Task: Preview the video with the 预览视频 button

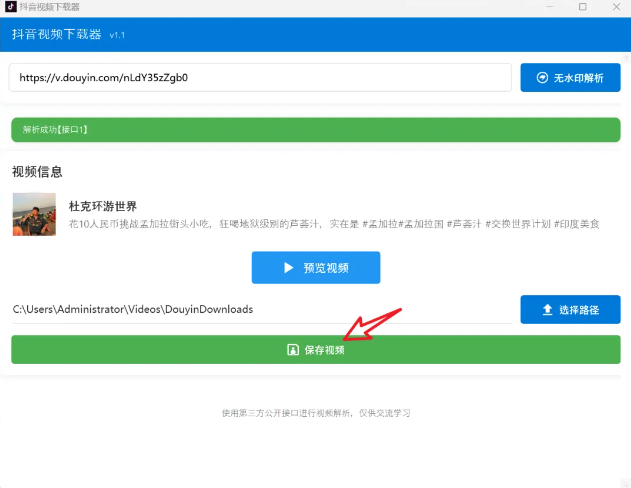Action: 316,268
